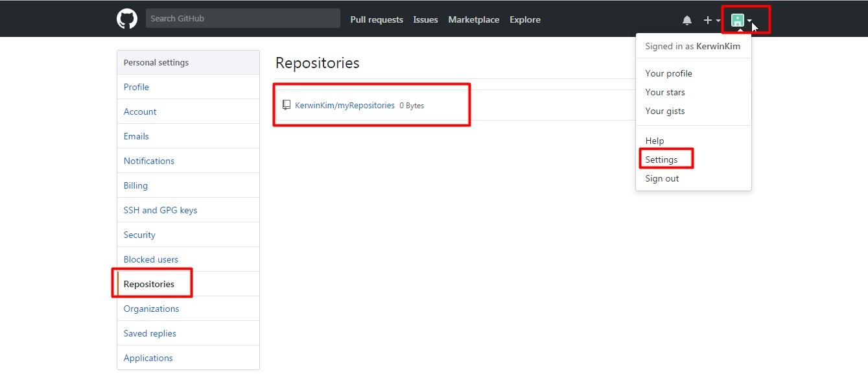Viewport: 868px width, 376px height.
Task: Open Issues in top navigation
Action: [425, 19]
